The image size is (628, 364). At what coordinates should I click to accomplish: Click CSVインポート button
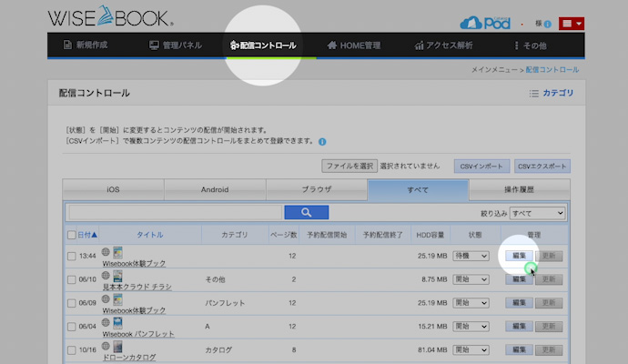481,167
